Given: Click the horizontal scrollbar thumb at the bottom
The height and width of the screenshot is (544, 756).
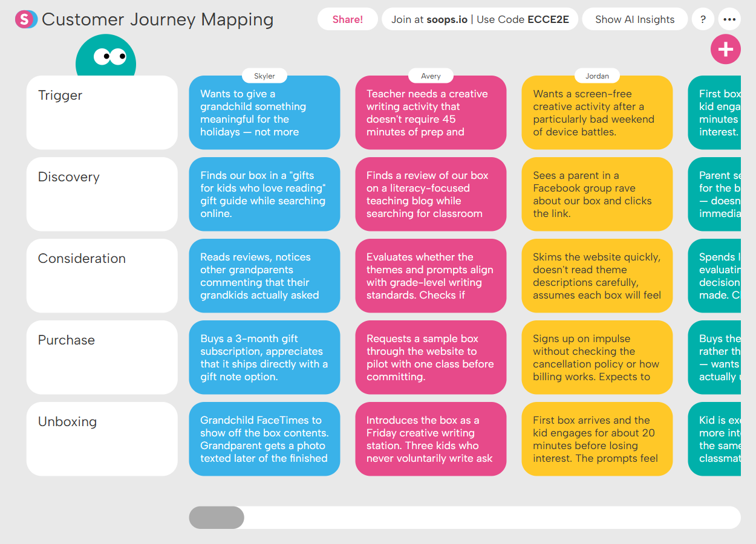Looking at the screenshot, I should [x=216, y=517].
